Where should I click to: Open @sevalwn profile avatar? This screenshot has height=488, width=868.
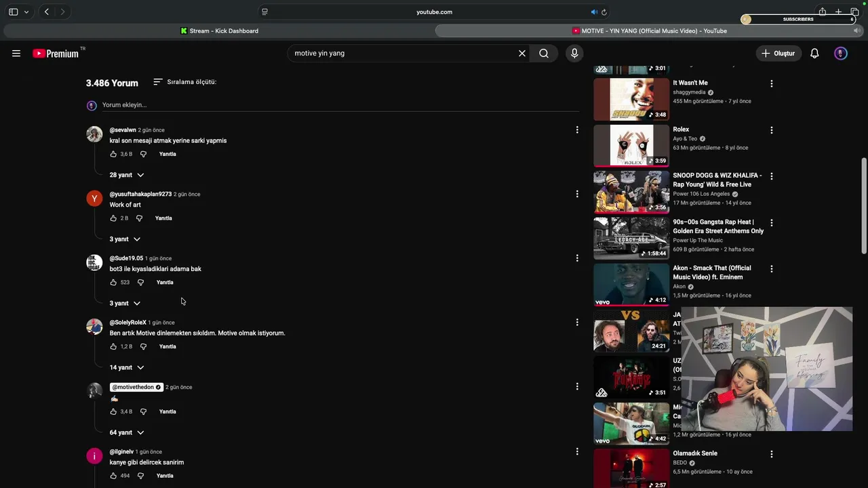pyautogui.click(x=94, y=134)
